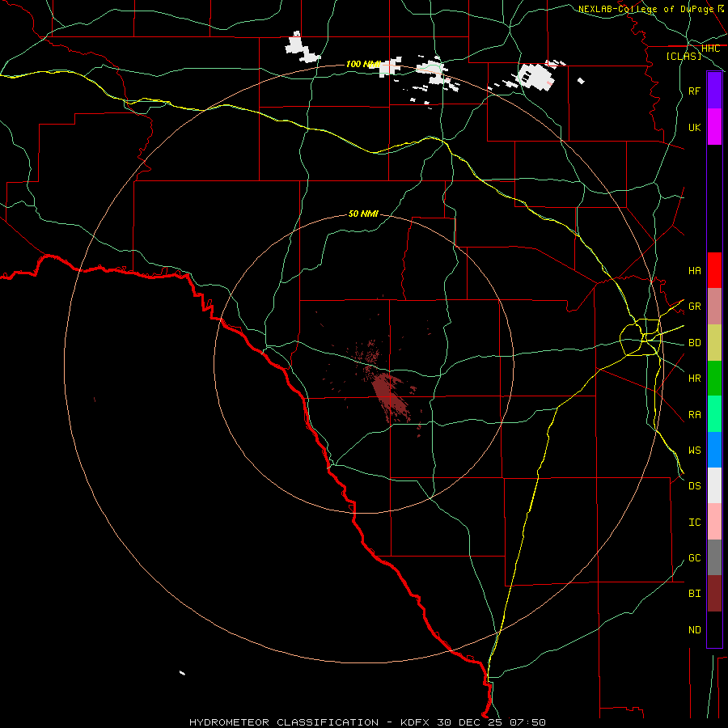Click the HA legend label
Viewport: 728px width, 728px height.
pyautogui.click(x=694, y=270)
